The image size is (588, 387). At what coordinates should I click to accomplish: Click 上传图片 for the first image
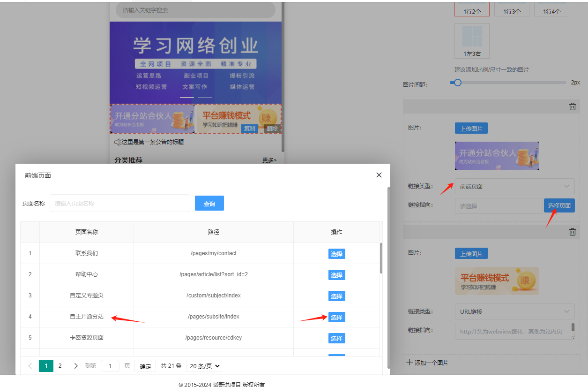[471, 129]
